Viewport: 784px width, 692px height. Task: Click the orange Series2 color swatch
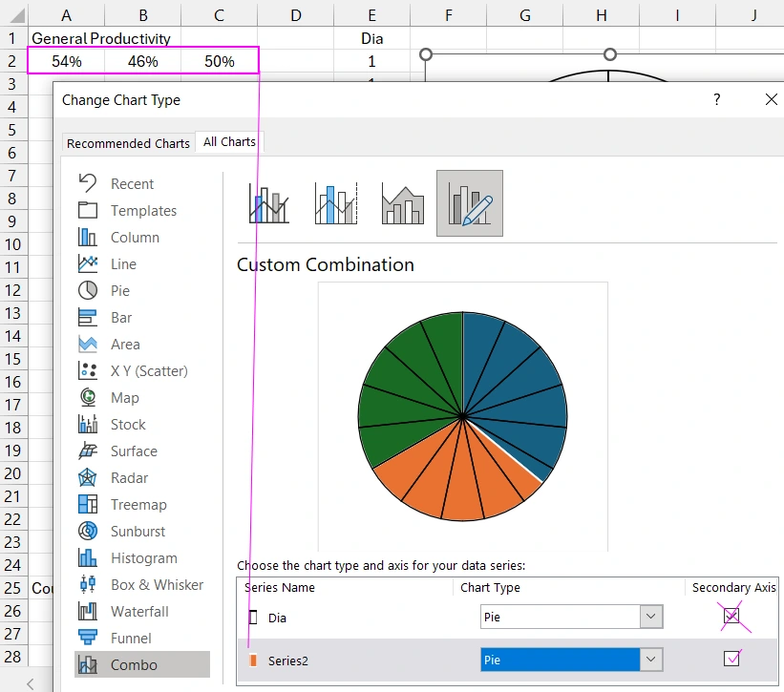(253, 660)
